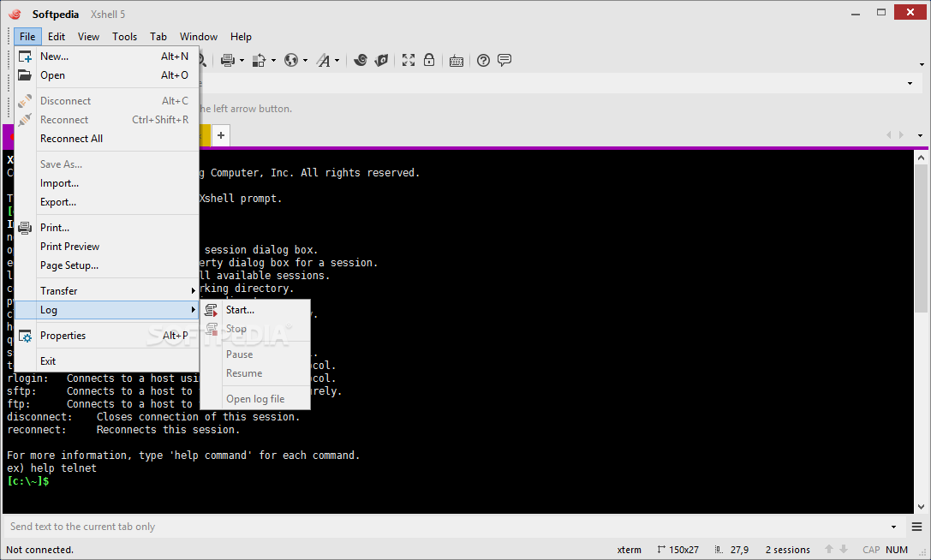
Task: Lock the screen via padlock icon
Action: (429, 60)
